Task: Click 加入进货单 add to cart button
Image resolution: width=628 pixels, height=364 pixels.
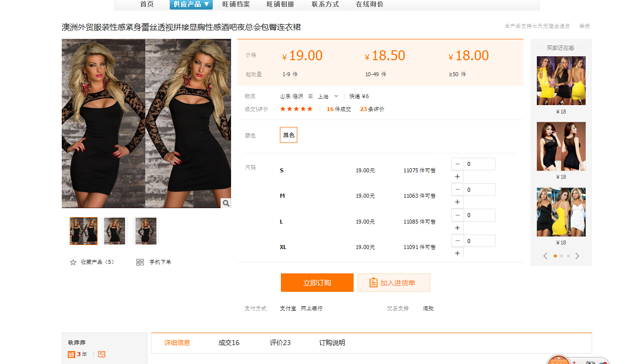Action: (393, 283)
